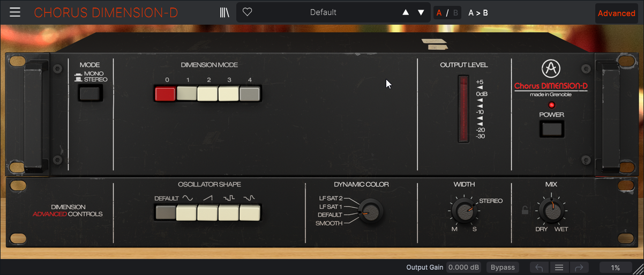Toggle the Mono/Stereo mode switch

[x=89, y=94]
